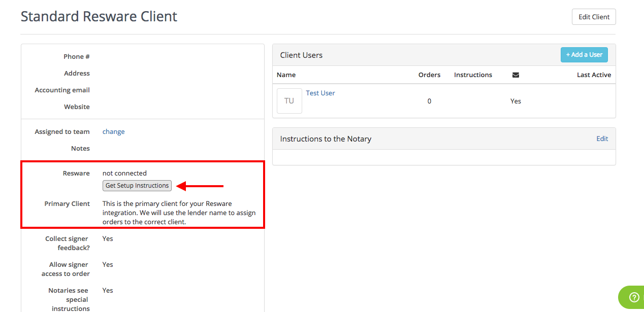Screen dimensions: 644x312
Task: Click the Edit Client button
Action: coord(594,16)
